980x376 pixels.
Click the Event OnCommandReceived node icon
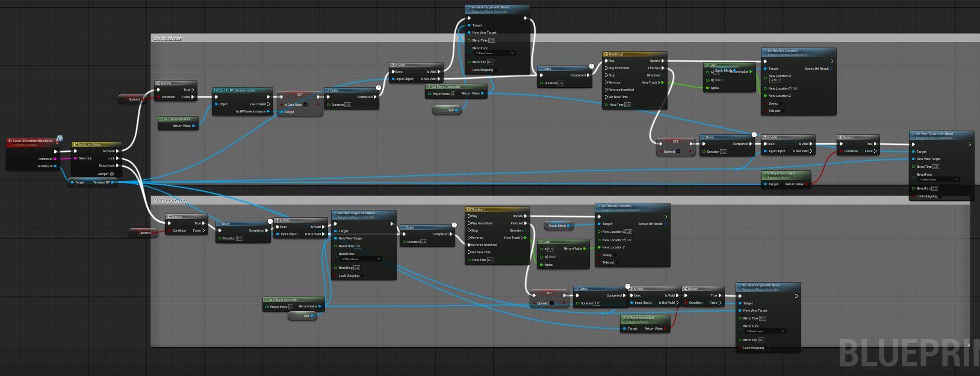10,141
